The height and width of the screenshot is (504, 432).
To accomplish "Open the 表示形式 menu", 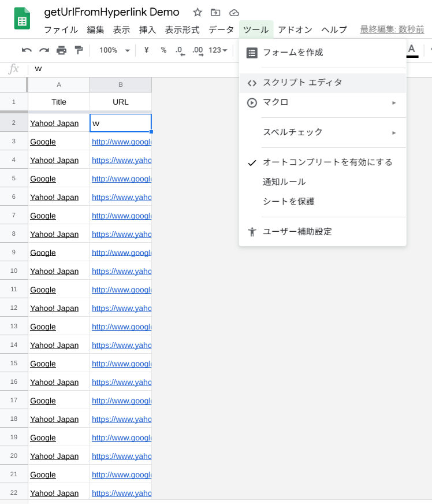I will pos(182,30).
